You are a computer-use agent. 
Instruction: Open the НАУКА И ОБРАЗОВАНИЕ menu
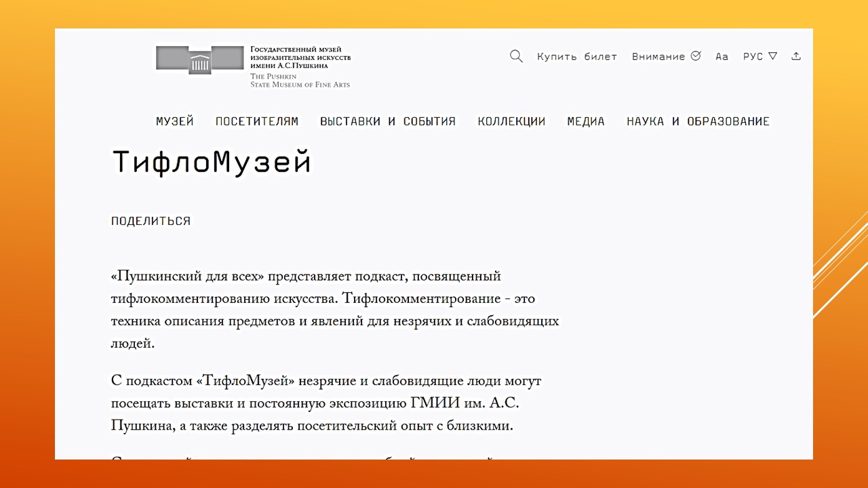(698, 121)
